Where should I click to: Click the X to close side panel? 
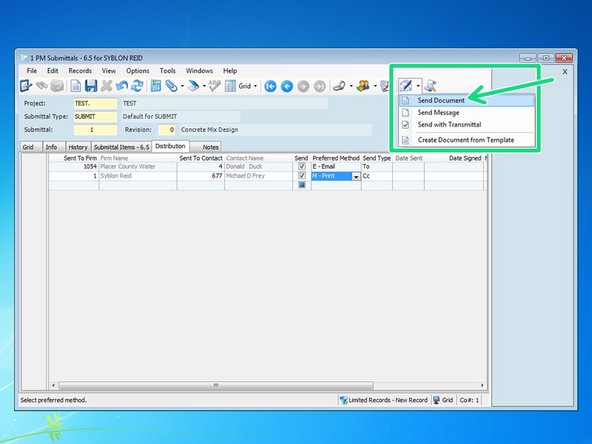tap(565, 72)
